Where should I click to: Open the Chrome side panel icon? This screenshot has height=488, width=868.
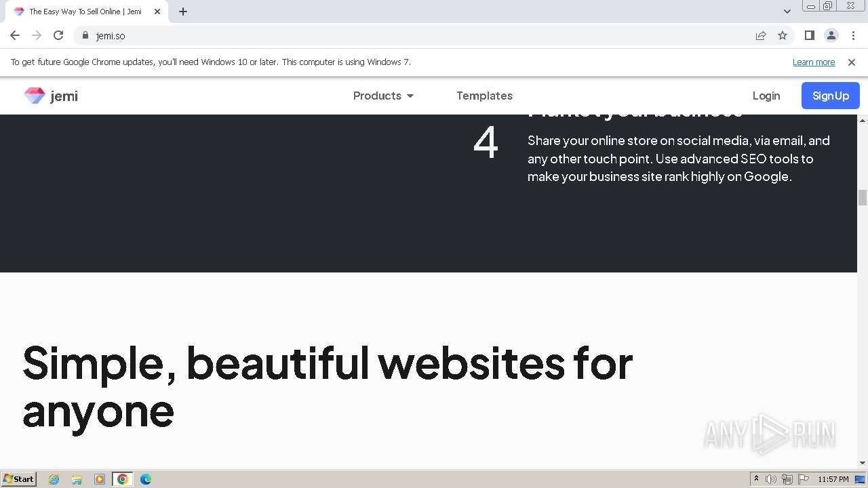click(x=809, y=35)
